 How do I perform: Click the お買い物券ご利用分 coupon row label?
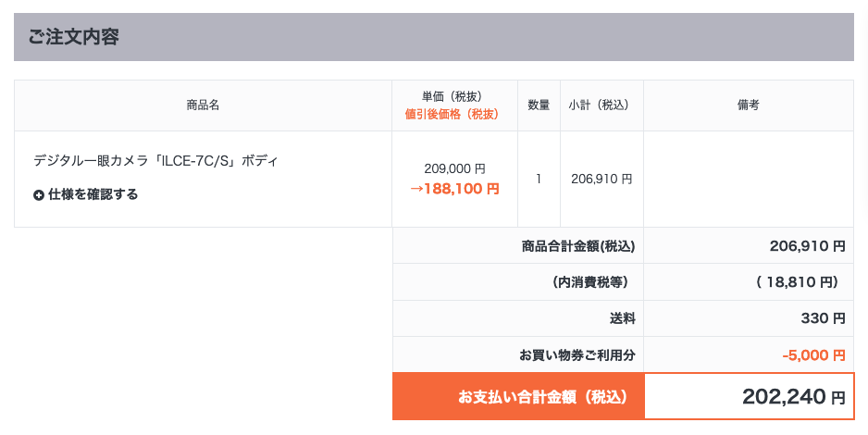[x=577, y=354]
